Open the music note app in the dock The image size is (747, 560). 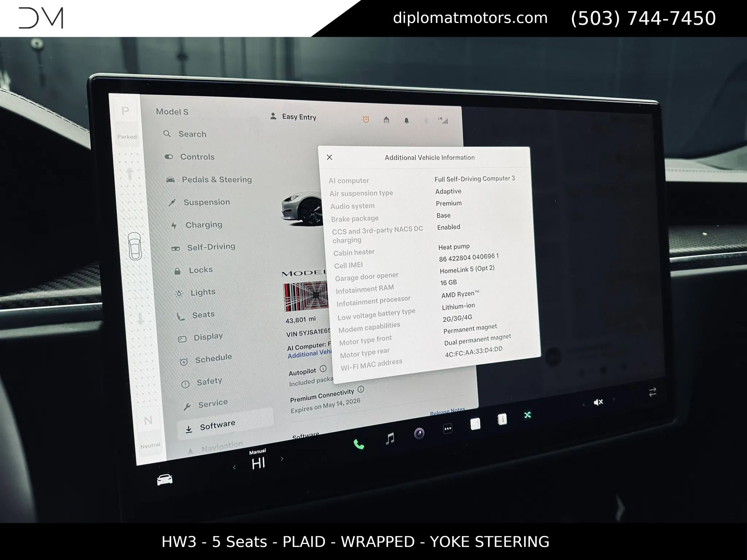(390, 438)
